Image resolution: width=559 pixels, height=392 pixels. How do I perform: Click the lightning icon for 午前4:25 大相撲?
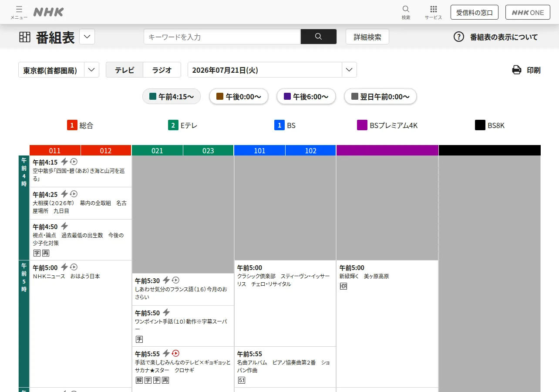(x=64, y=194)
